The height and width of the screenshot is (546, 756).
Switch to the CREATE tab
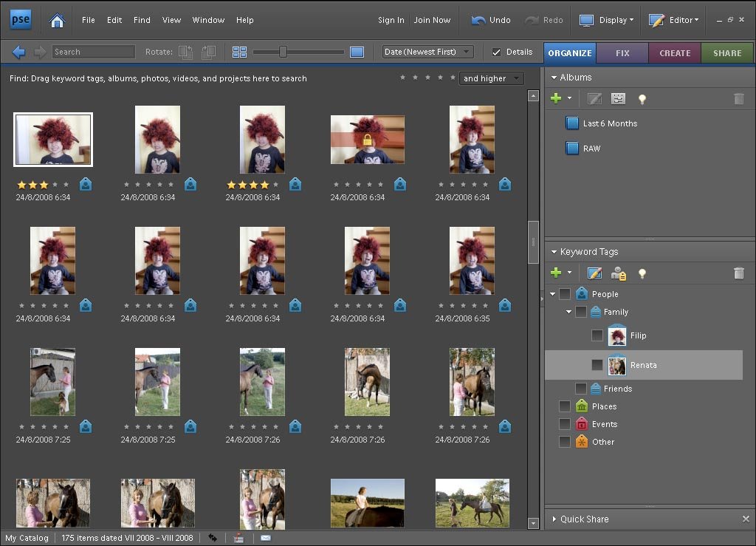[x=675, y=53]
